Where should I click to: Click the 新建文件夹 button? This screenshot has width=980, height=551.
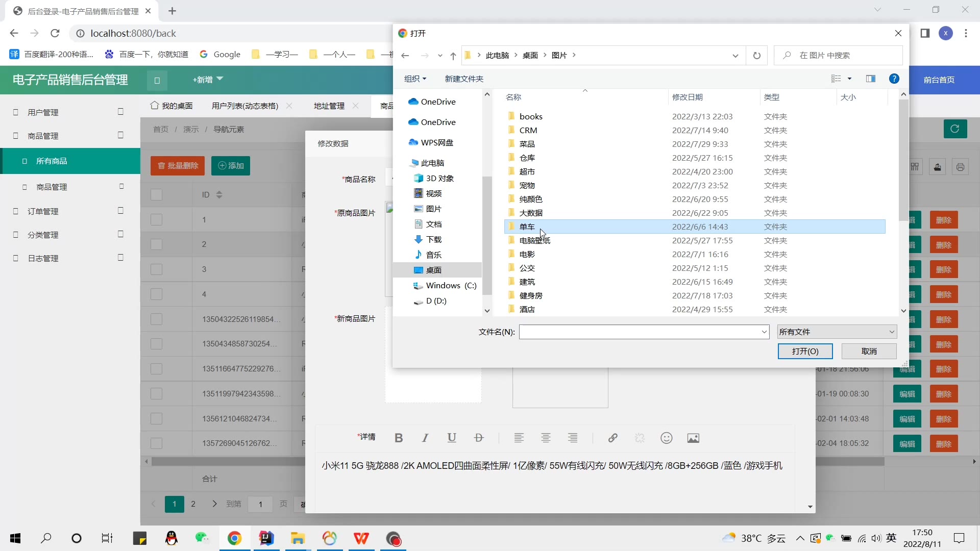point(463,79)
